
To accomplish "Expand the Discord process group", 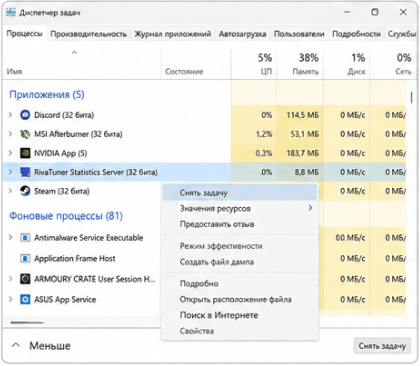I will click(x=10, y=115).
